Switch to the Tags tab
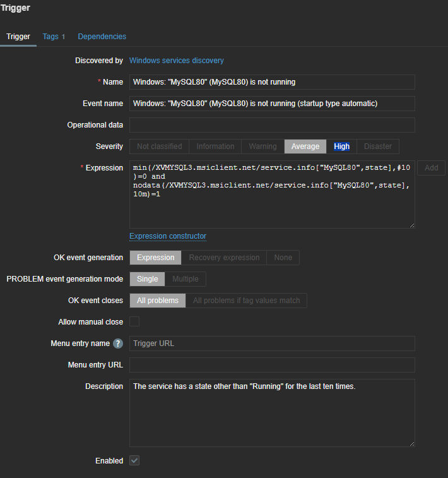448x478 pixels. pyautogui.click(x=54, y=37)
